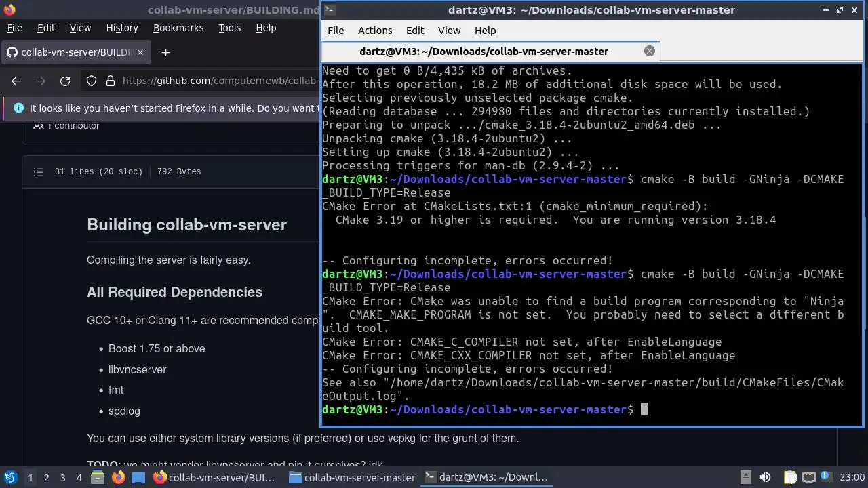
Task: Open terminal View menu
Action: pyautogui.click(x=449, y=30)
